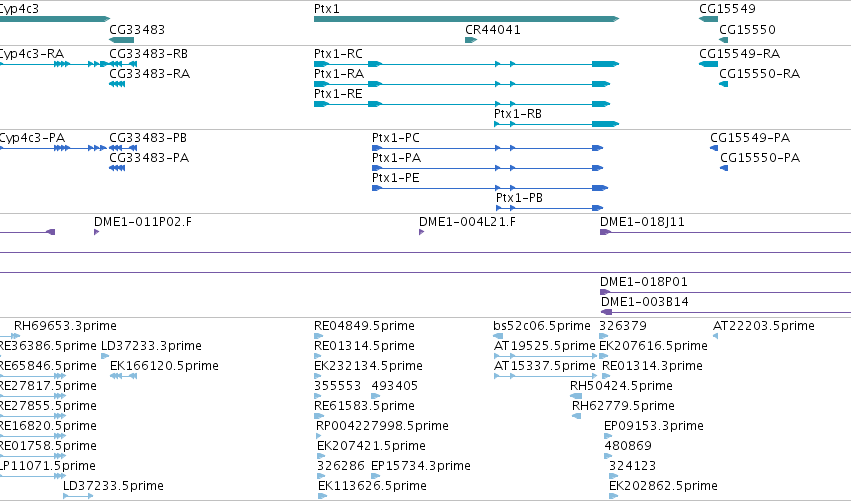Click the bs52c06.5prime EST glyph
The width and height of the screenshot is (851, 501).
point(498,336)
